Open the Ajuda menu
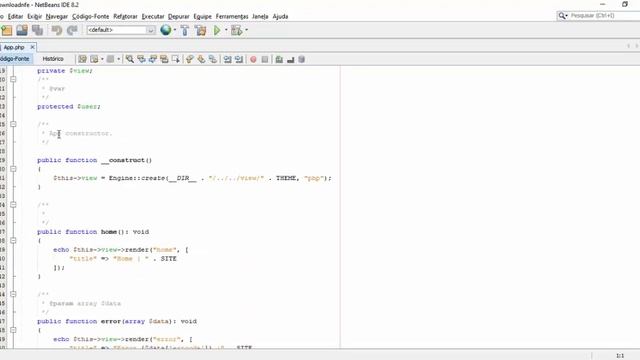 280,16
